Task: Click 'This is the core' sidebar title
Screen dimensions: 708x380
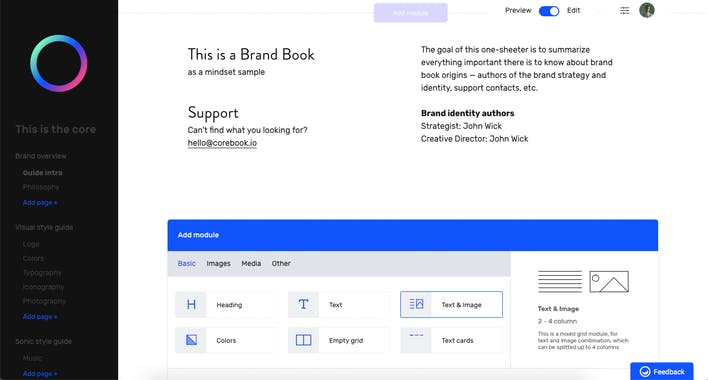Action: pyautogui.click(x=56, y=130)
